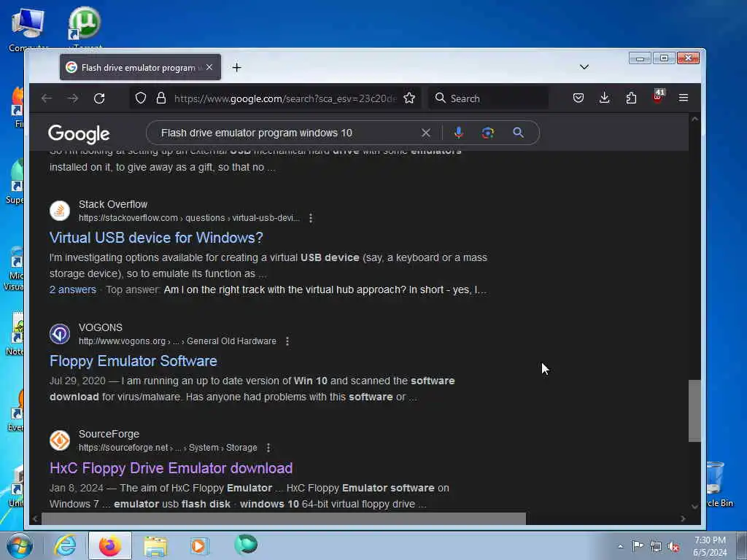Select the Flash drive emulator program tab
The height and width of the screenshot is (560, 747).
point(140,67)
